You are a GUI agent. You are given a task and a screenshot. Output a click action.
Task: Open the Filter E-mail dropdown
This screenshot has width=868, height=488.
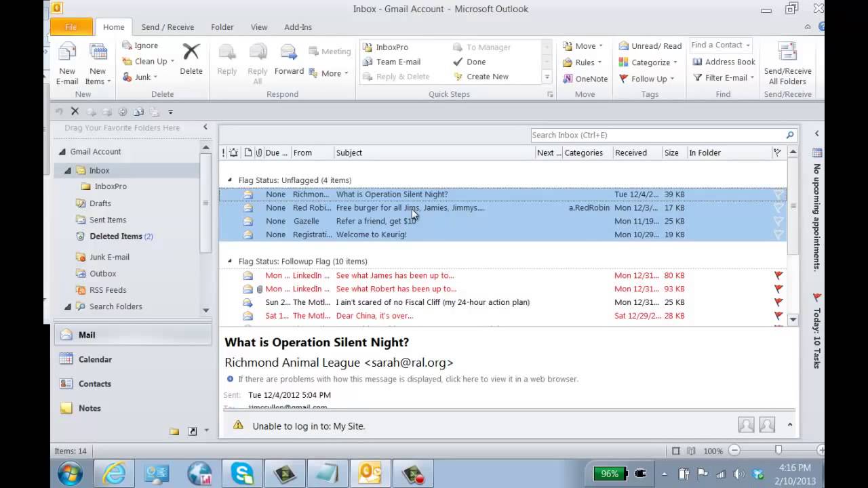(x=724, y=78)
